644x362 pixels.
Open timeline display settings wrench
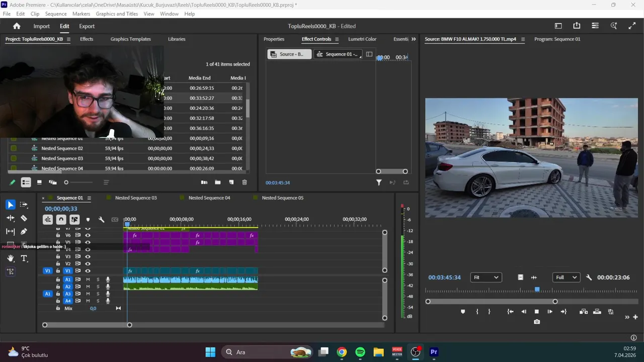[101, 220]
